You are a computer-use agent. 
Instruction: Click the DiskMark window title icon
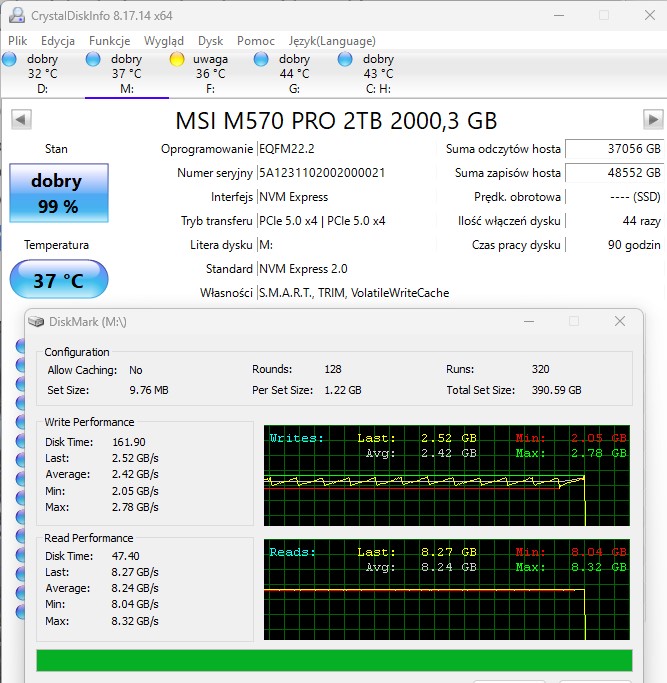[37, 321]
